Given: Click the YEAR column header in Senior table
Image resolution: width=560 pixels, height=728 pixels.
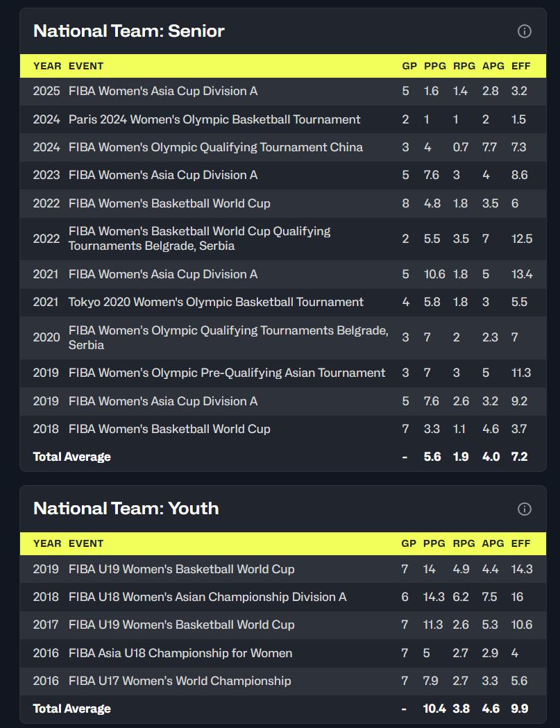Looking at the screenshot, I should (47, 66).
